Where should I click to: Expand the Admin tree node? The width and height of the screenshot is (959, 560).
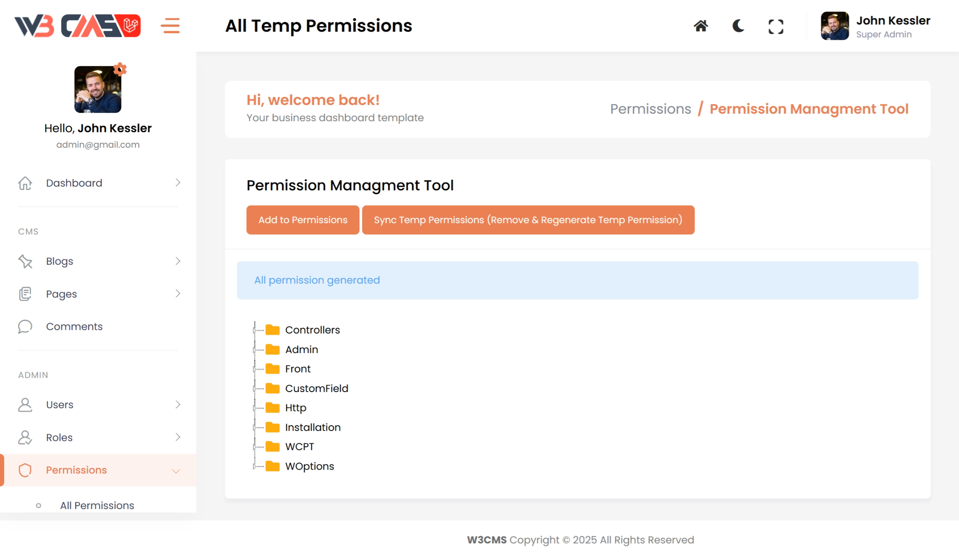click(x=254, y=350)
